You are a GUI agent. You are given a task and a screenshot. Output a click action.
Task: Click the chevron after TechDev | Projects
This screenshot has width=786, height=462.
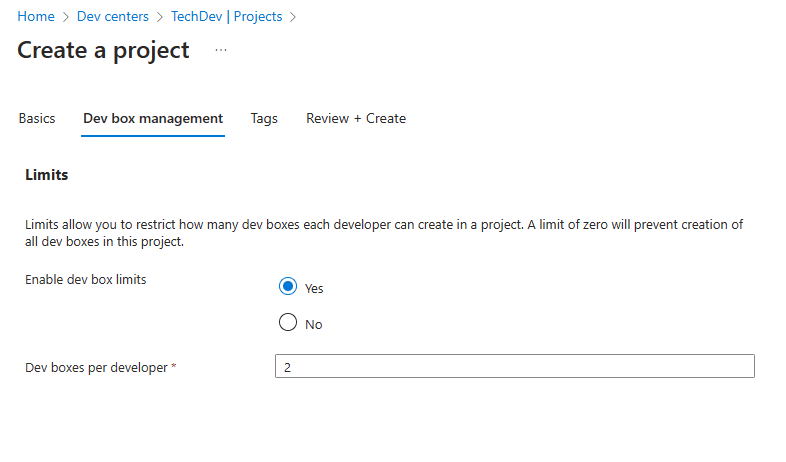tap(293, 17)
